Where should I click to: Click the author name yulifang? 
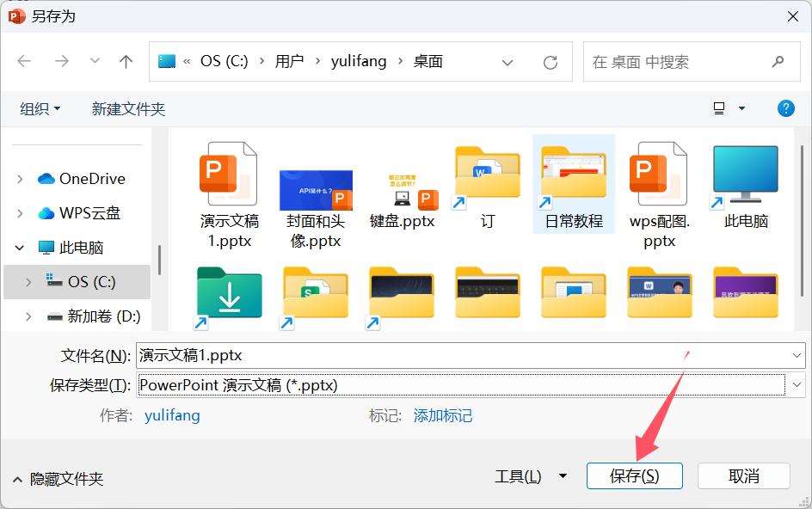coord(172,415)
